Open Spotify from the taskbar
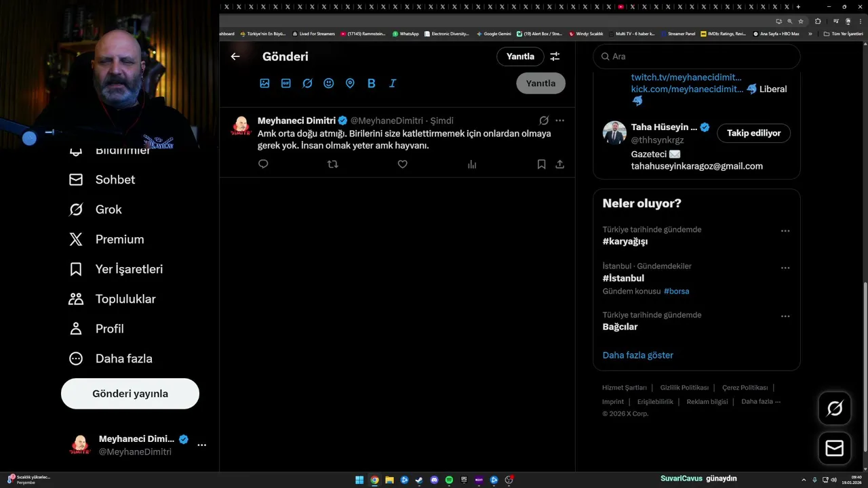Screen dimensions: 868x488 pyautogui.click(x=449, y=480)
